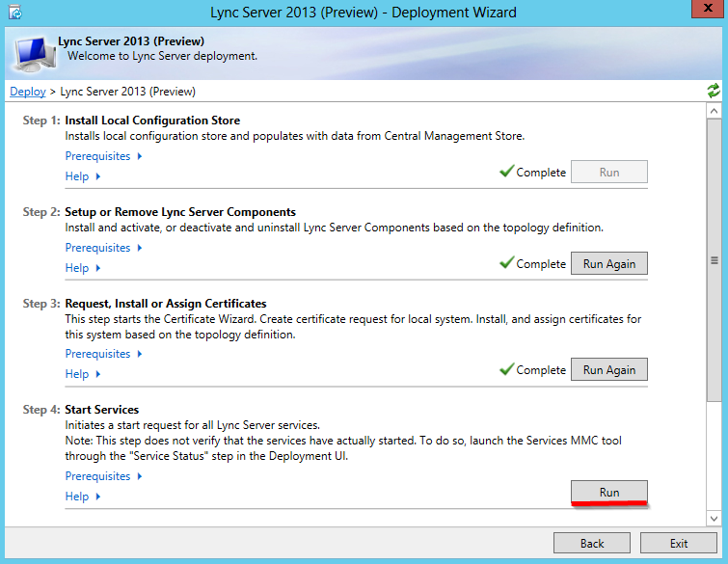728x564 pixels.
Task: Run Step 4 Start Services
Action: click(609, 492)
